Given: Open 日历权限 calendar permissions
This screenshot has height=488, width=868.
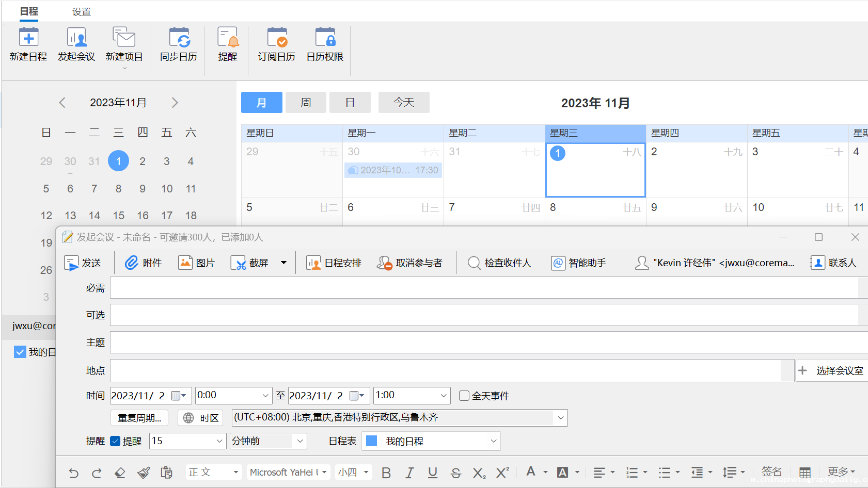Looking at the screenshot, I should coord(325,38).
